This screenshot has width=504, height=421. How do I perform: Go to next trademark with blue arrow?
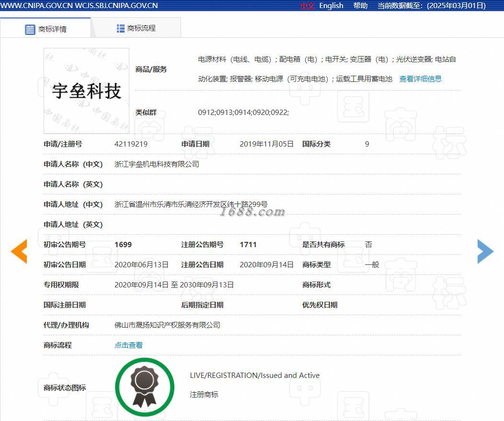coord(485,251)
